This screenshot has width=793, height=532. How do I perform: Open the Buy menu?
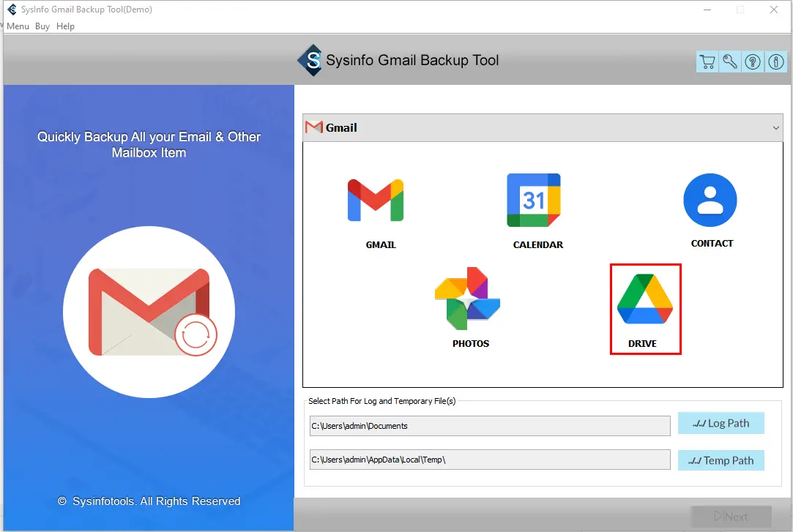click(42, 26)
